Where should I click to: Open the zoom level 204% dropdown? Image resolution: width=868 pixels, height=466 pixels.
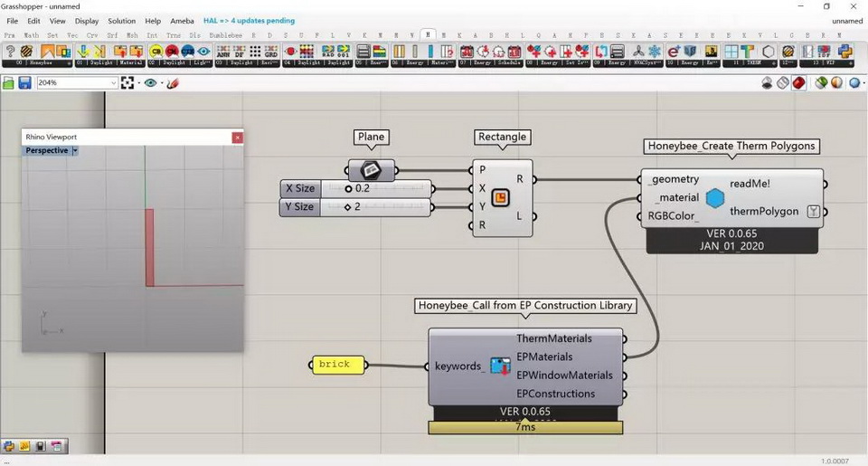pyautogui.click(x=113, y=83)
